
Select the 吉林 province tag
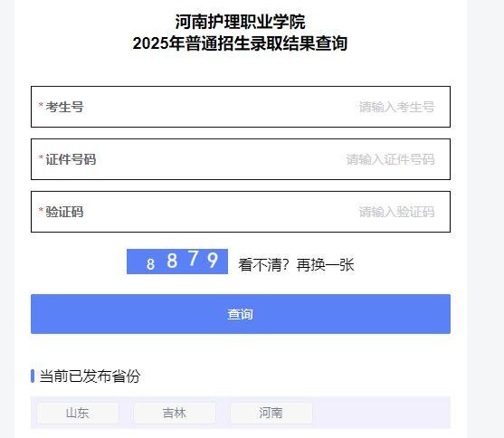(x=175, y=413)
